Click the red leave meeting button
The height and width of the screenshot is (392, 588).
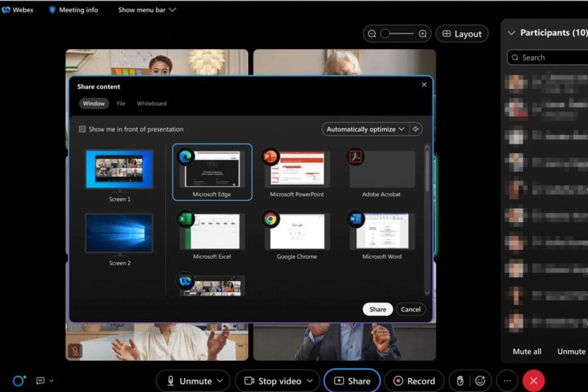[534, 381]
